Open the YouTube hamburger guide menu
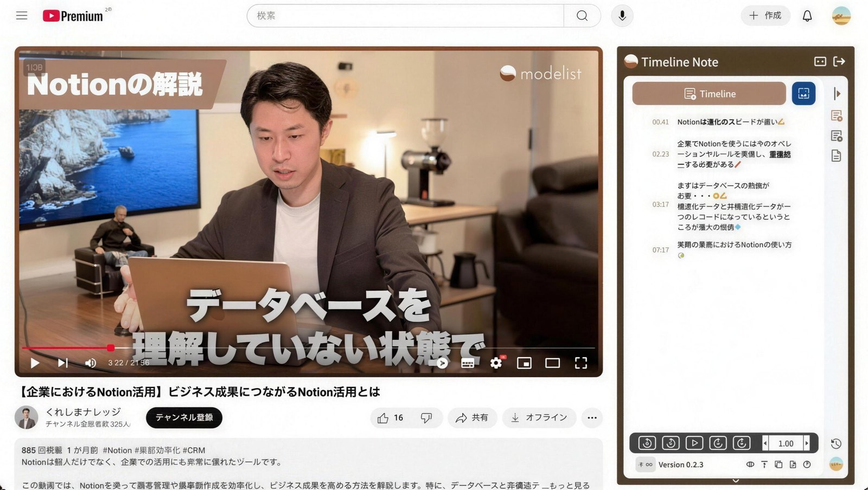 pos(22,16)
